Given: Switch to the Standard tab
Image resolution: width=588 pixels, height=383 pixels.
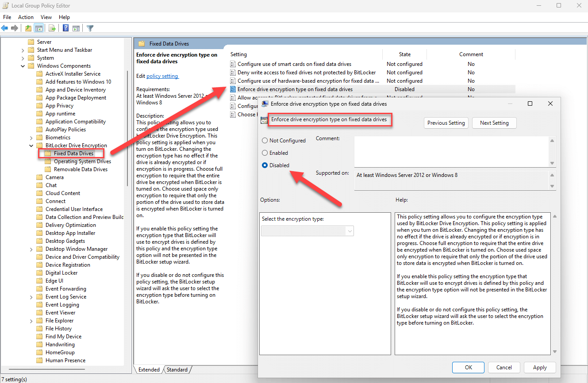Looking at the screenshot, I should click(176, 369).
